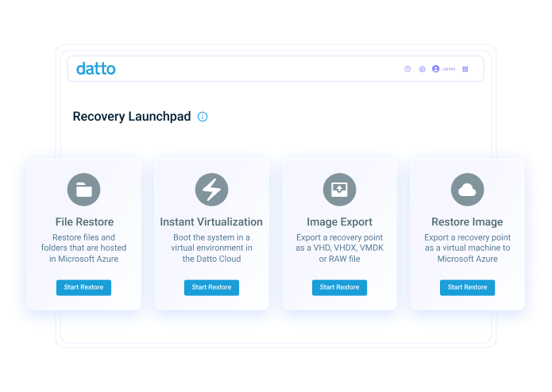The height and width of the screenshot is (392, 552).
Task: Click text 'as a VHD, VHDX, VMDK'
Action: (339, 248)
